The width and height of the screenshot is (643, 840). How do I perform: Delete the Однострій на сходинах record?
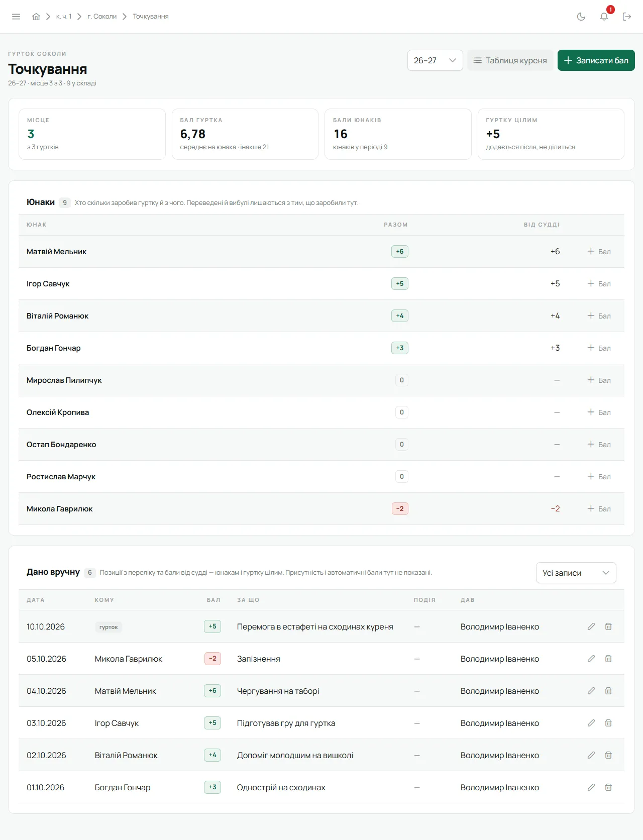point(608,787)
